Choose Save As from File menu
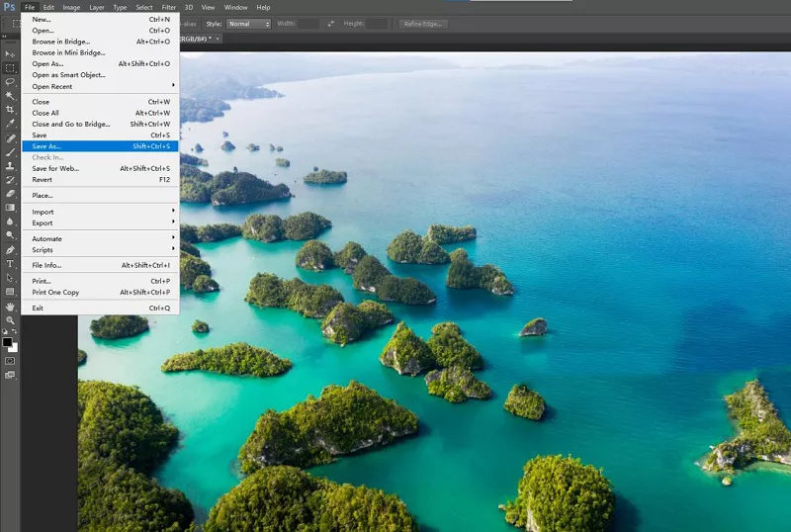 click(x=100, y=146)
